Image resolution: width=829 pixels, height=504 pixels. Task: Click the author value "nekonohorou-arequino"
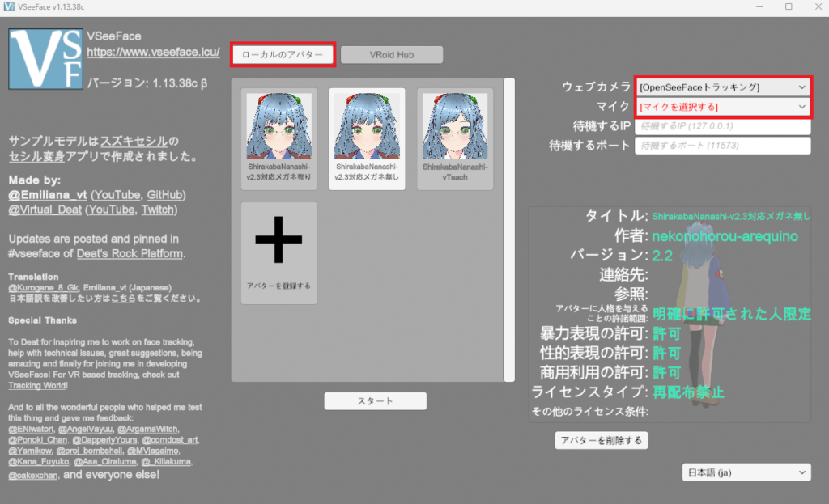point(725,236)
